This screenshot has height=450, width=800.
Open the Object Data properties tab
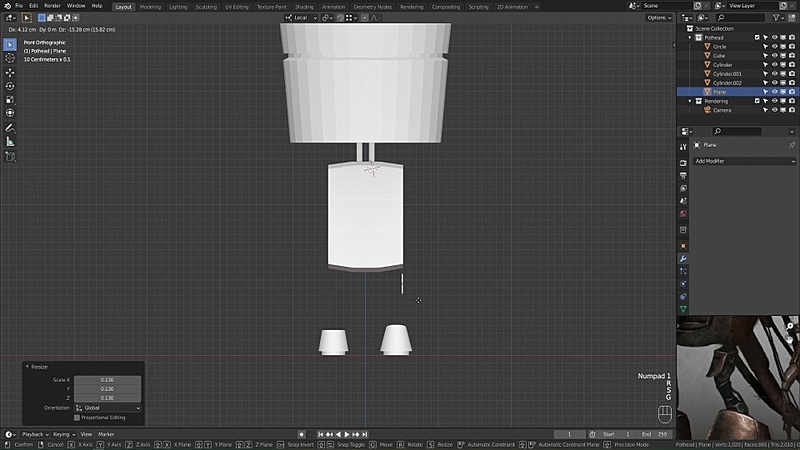coord(683,309)
